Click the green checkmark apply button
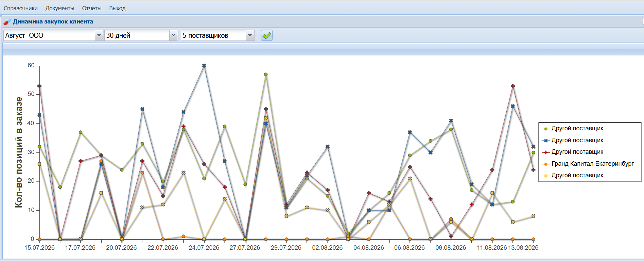Screen dimensions: 644x261 tap(267, 35)
